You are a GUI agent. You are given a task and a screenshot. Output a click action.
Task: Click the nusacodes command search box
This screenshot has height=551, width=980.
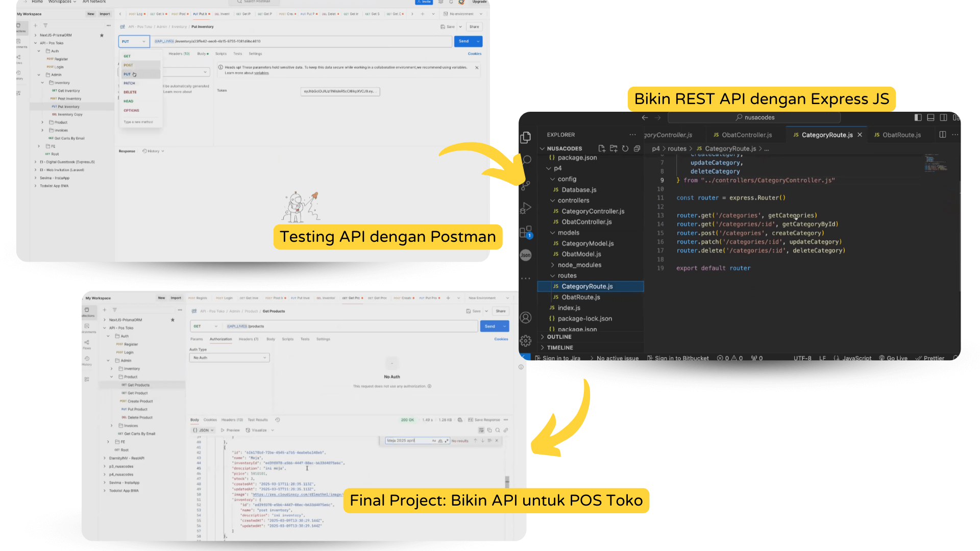[x=754, y=117]
